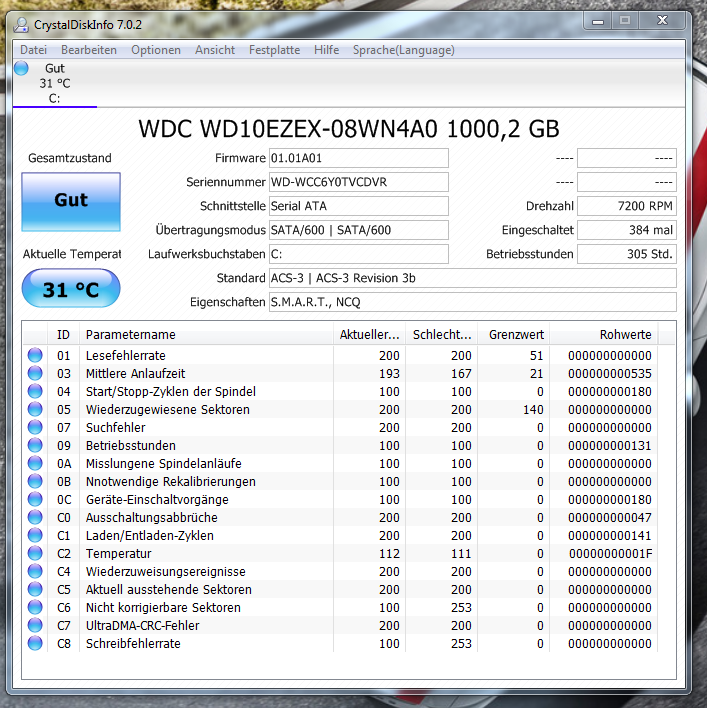Screen dimensions: 707x708
Task: Open the Festplatte menu
Action: pyautogui.click(x=274, y=50)
